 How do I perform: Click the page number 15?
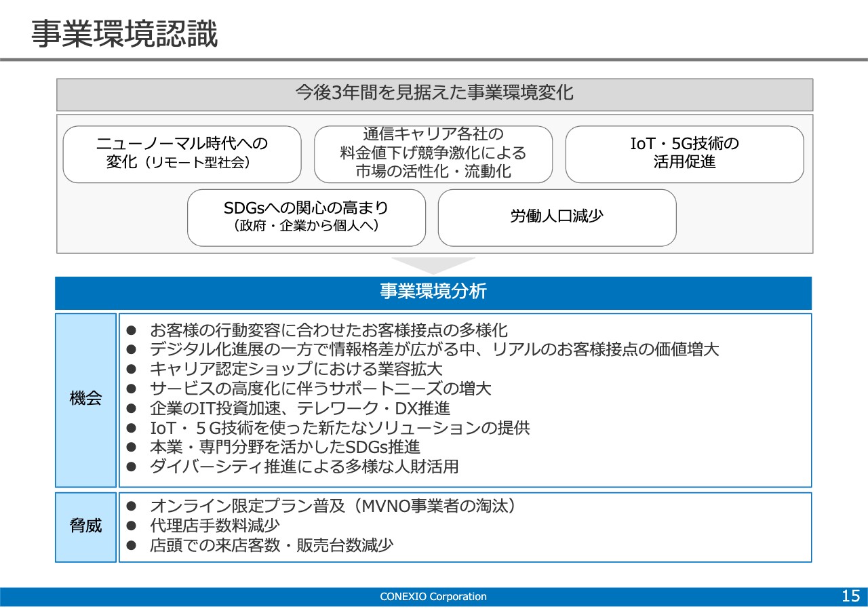(850, 597)
